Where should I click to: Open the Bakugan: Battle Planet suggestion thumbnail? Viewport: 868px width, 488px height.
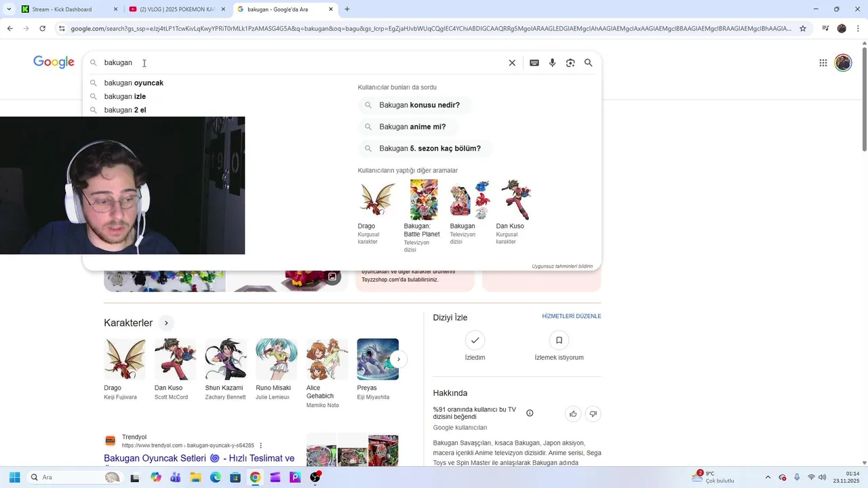coord(424,200)
